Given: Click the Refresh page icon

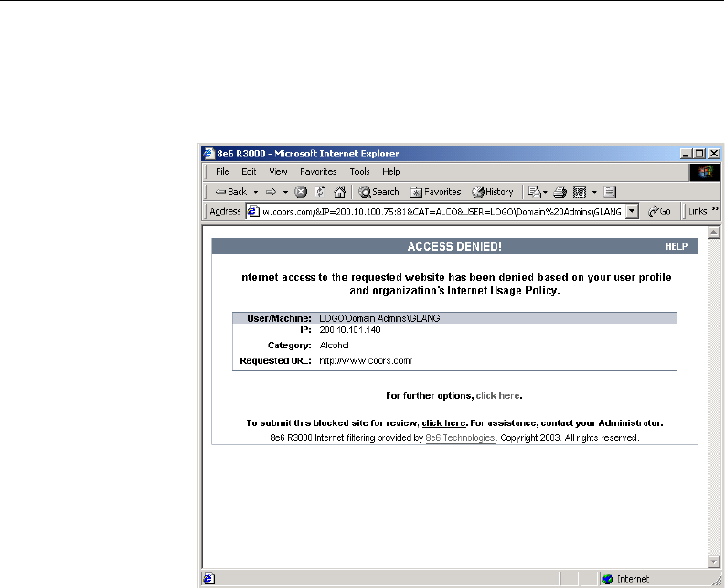Looking at the screenshot, I should coord(320,191).
